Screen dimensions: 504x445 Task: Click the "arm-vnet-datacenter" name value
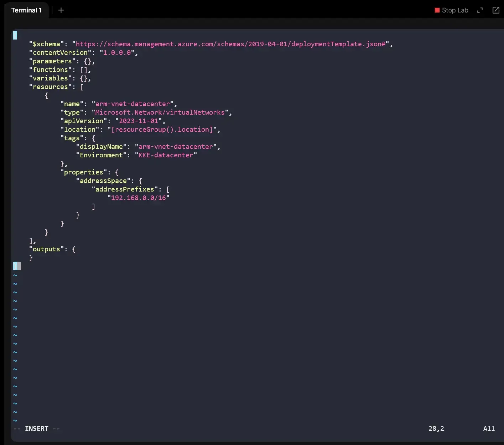(133, 104)
